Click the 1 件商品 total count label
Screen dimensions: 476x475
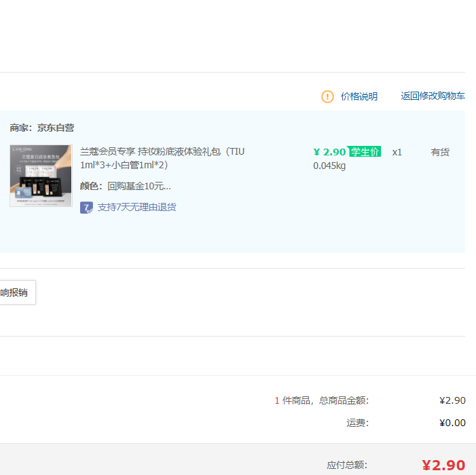click(321, 400)
